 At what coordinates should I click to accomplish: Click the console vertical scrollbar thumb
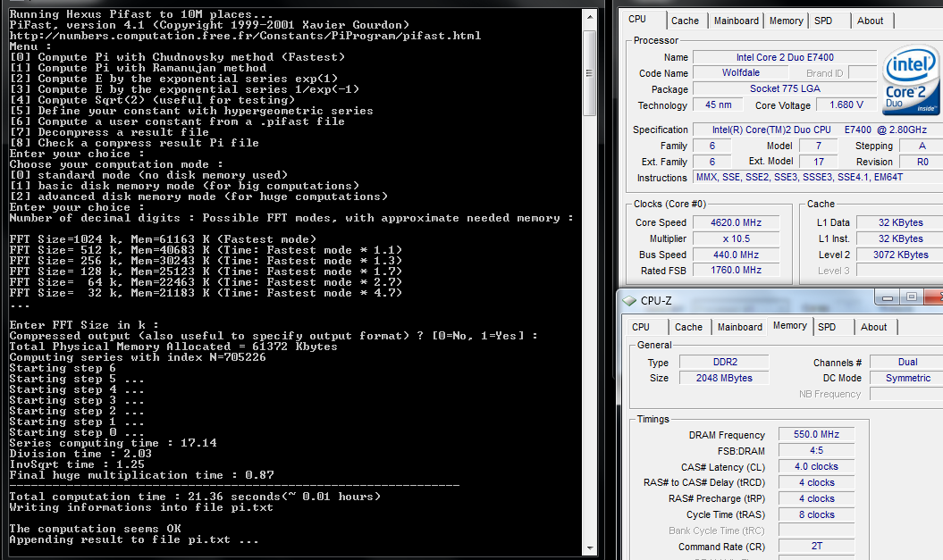pyautogui.click(x=589, y=72)
